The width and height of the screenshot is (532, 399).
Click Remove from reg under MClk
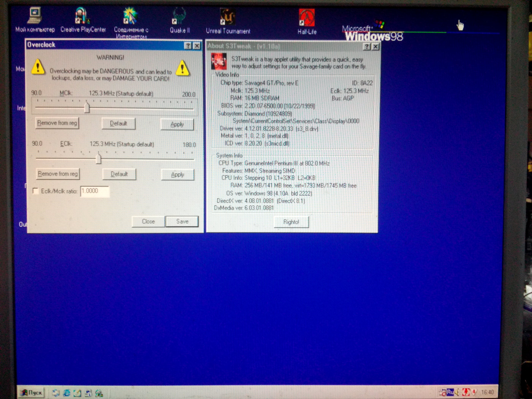pyautogui.click(x=57, y=123)
